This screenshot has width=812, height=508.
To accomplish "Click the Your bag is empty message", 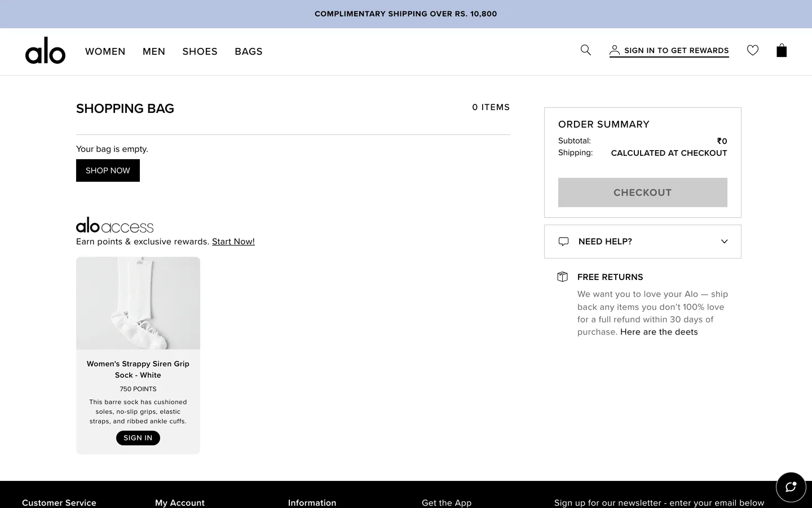I will tap(112, 149).
